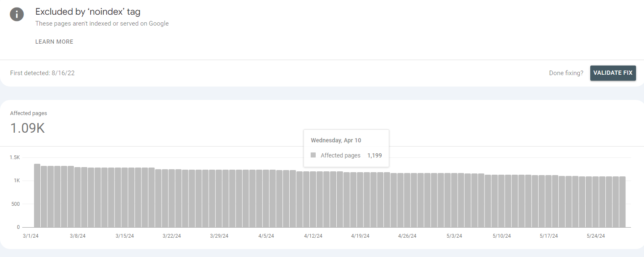Click the VALIDATE FIX button

click(613, 73)
